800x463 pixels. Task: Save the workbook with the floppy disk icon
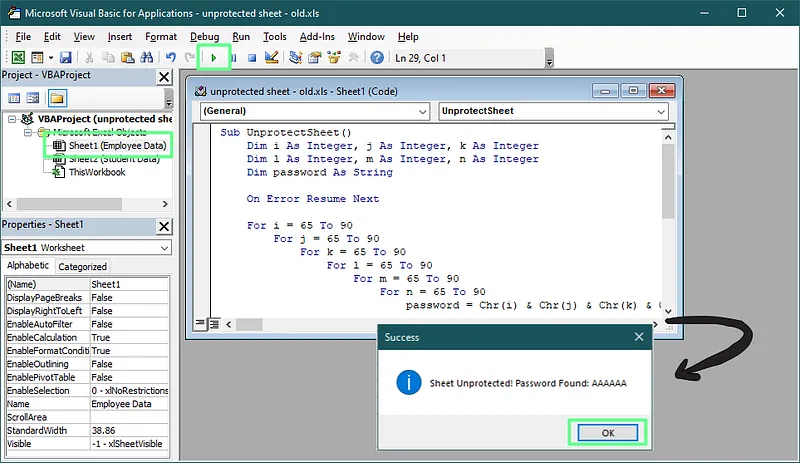(x=65, y=58)
